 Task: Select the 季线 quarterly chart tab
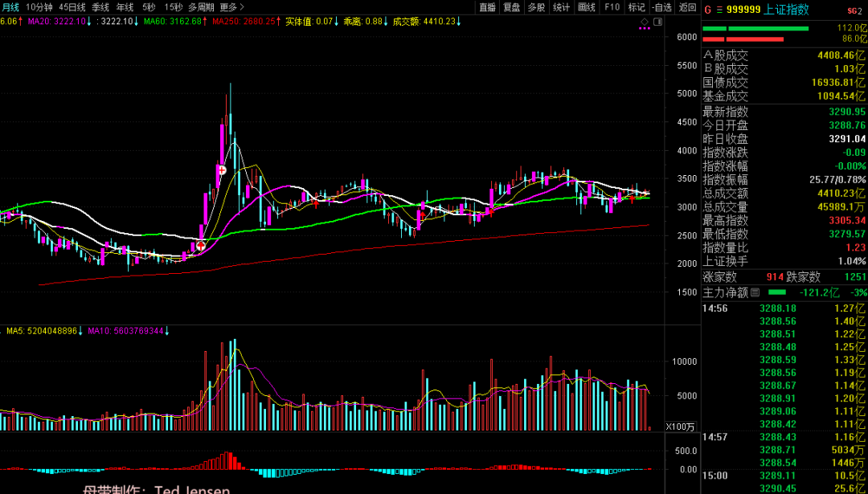click(x=100, y=7)
